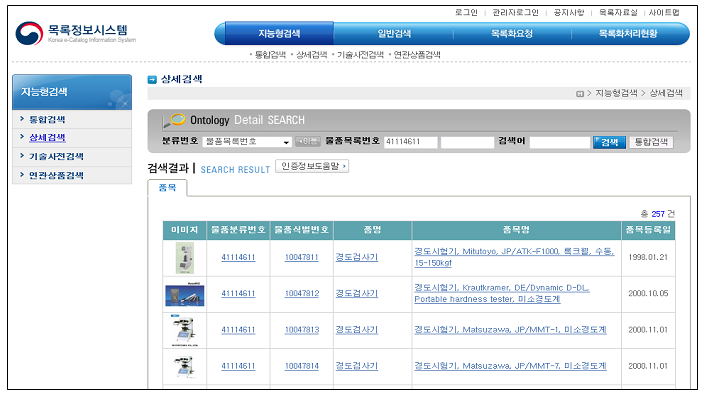
Task: Open the 일반검색 main tab
Action: [x=394, y=33]
